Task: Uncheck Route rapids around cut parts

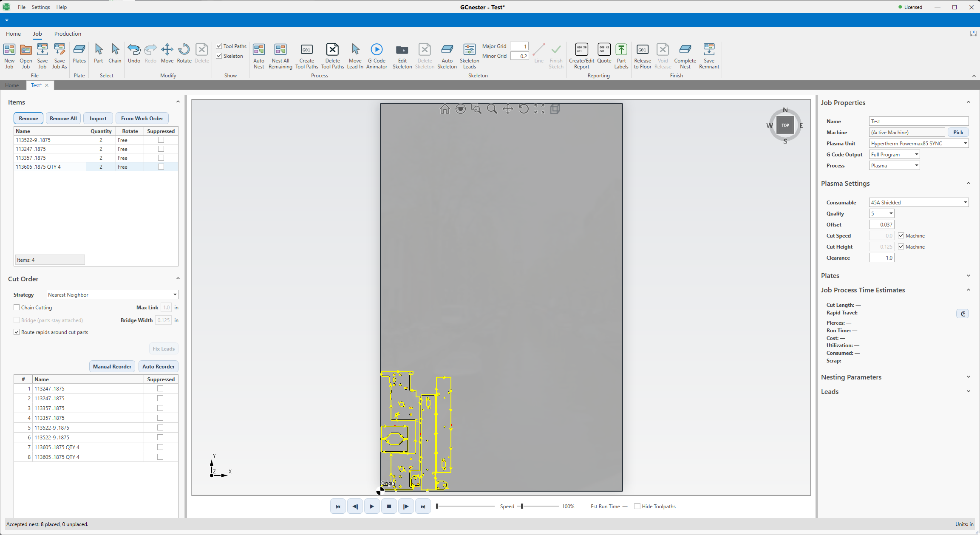Action: 17,332
